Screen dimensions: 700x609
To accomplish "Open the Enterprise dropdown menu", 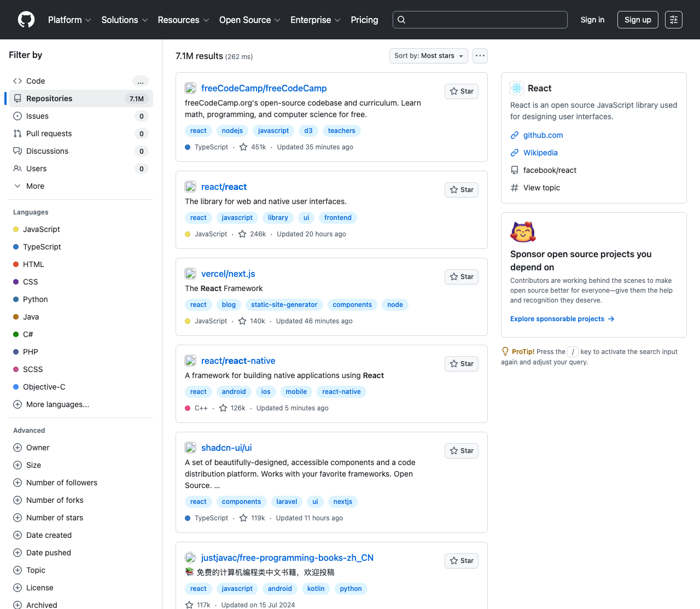I will coord(316,20).
